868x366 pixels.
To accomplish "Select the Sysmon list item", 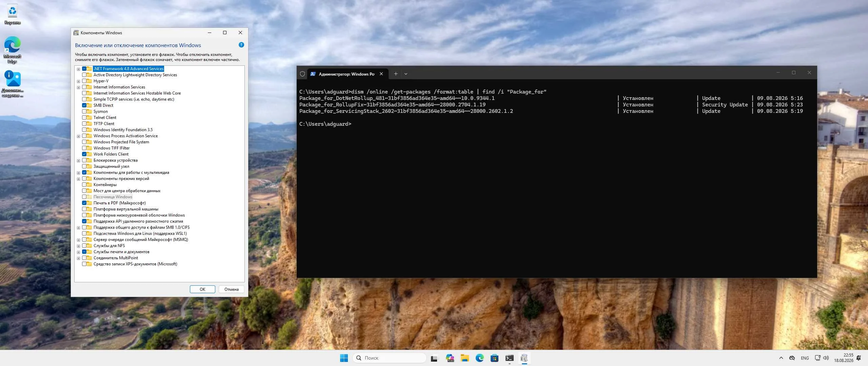I will click(x=100, y=111).
